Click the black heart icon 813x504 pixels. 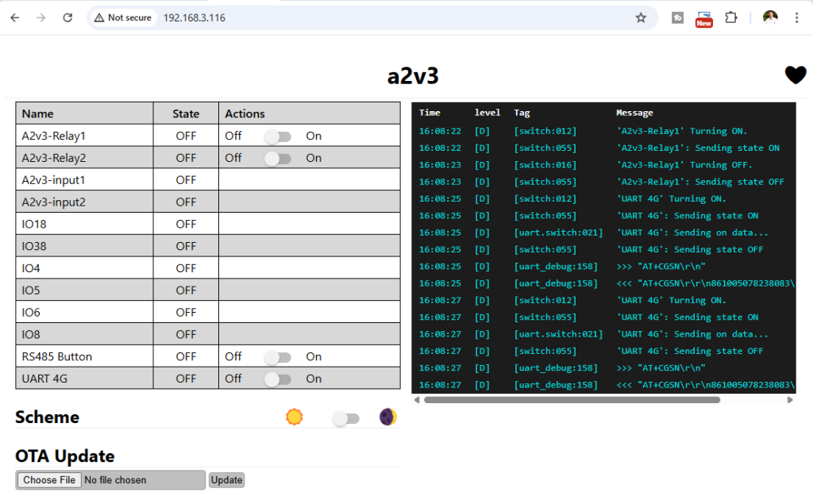click(795, 75)
